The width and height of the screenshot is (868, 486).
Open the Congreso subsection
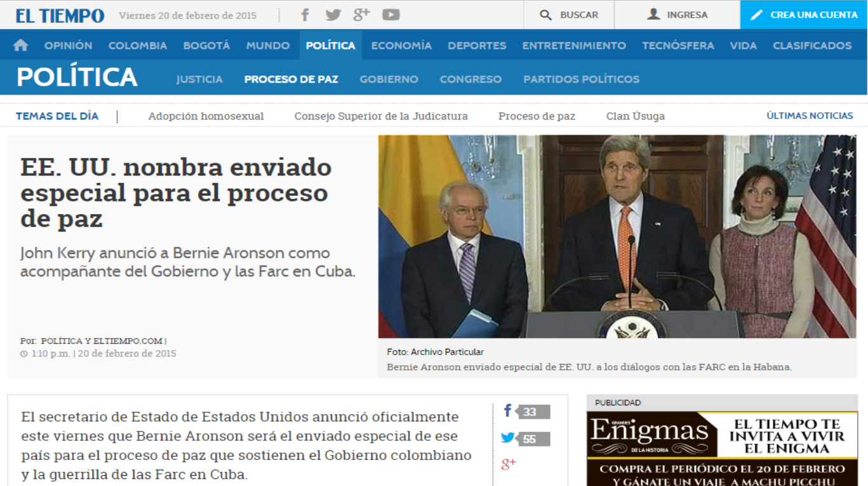pyautogui.click(x=471, y=79)
